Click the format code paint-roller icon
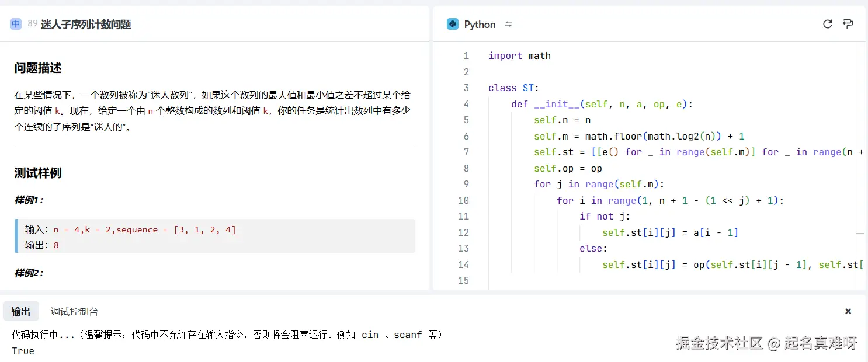The width and height of the screenshot is (868, 362). pos(848,24)
